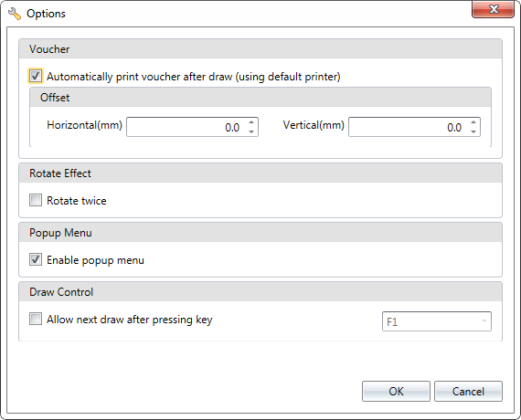The width and height of the screenshot is (521, 420).
Task: Increase Vertical offset with the up arrow
Action: click(473, 122)
